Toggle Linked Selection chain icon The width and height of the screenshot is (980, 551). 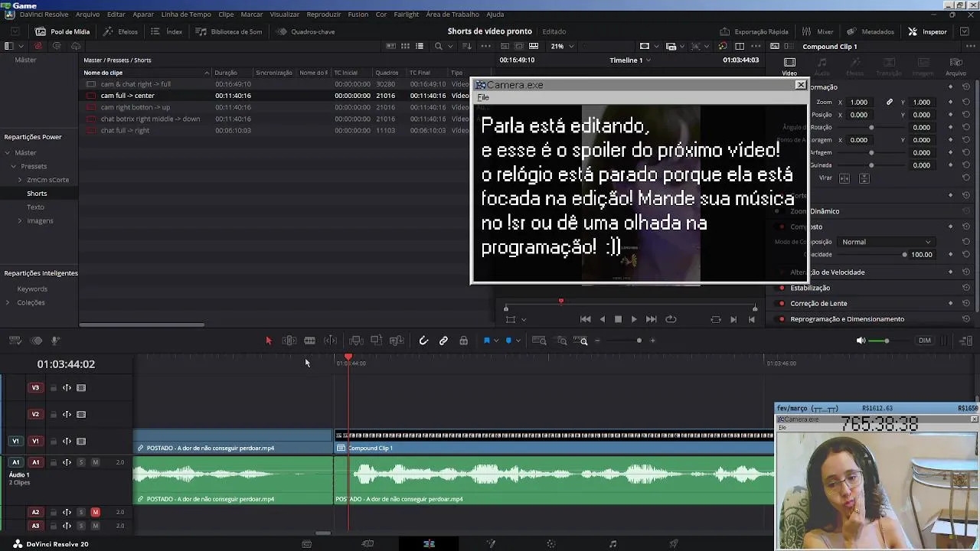coord(443,341)
